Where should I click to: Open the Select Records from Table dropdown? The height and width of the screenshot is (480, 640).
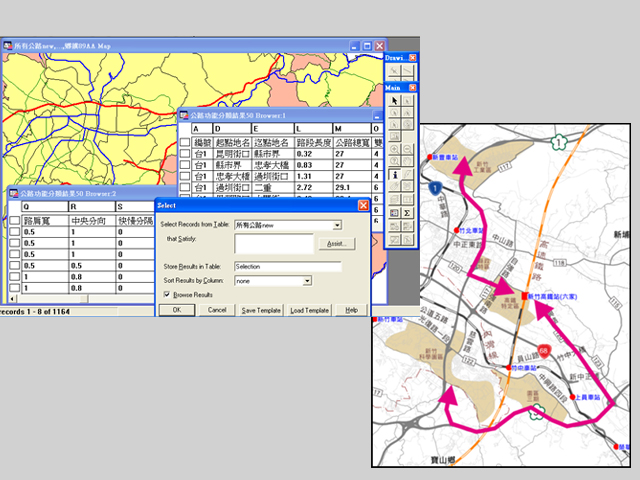click(337, 225)
